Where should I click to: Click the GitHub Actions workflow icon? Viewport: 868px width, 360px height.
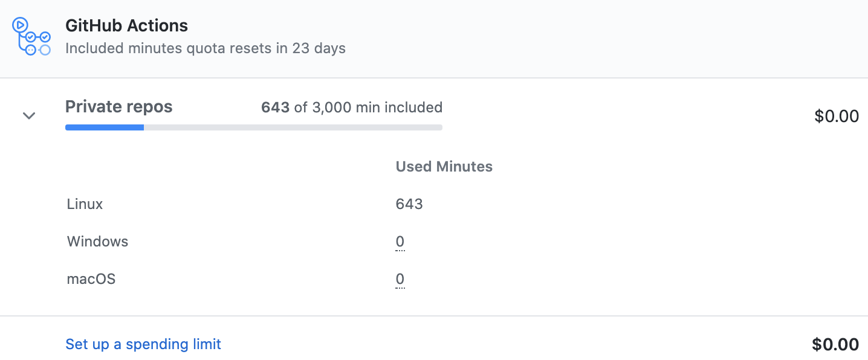[31, 36]
